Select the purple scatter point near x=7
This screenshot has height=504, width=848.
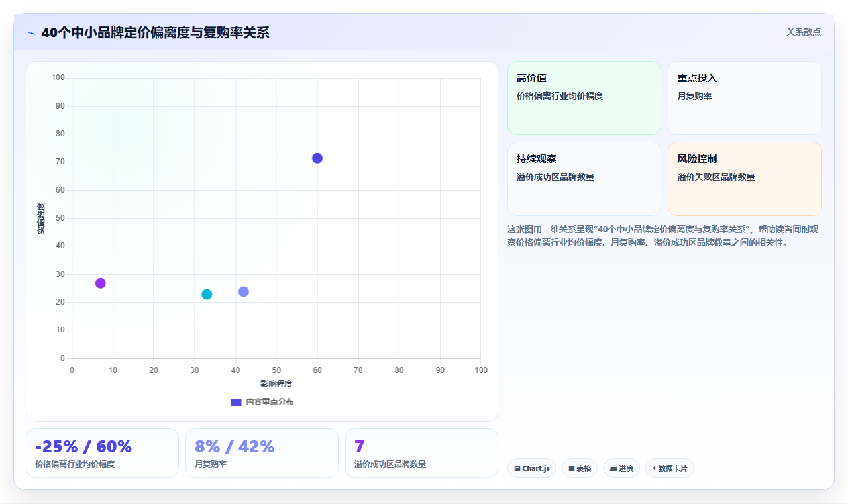coord(101,283)
